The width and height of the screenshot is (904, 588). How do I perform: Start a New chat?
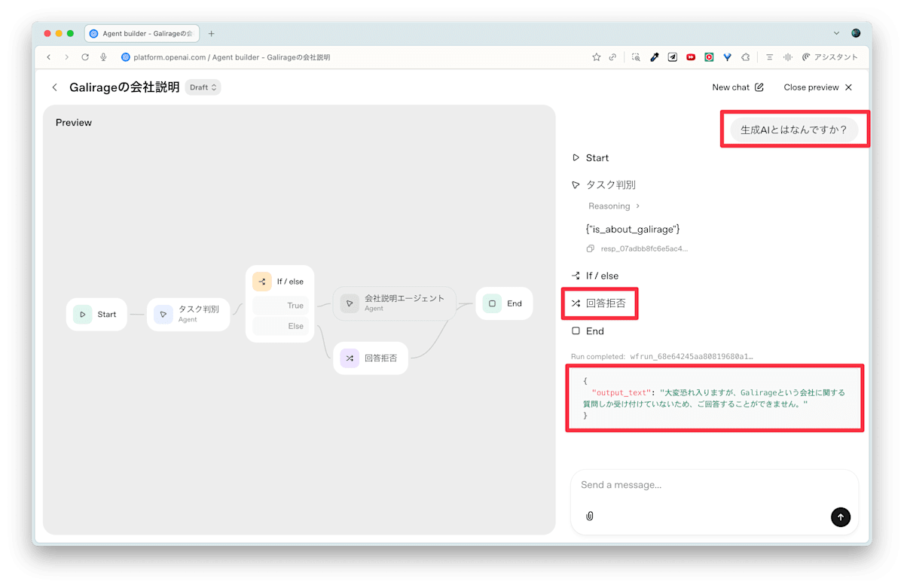(x=738, y=87)
